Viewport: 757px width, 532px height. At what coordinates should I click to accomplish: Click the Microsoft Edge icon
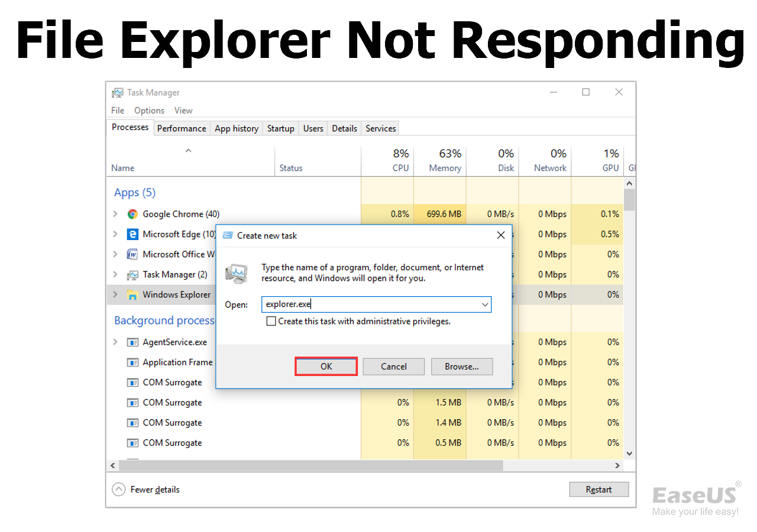(132, 234)
